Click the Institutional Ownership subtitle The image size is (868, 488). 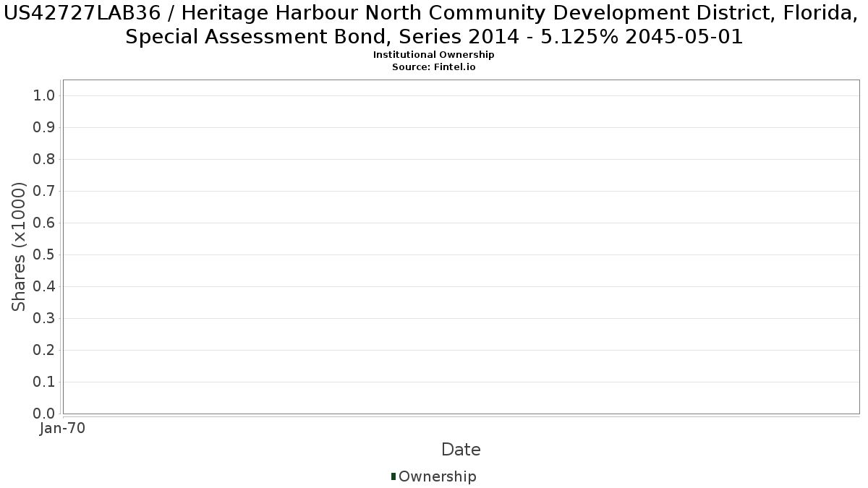pyautogui.click(x=434, y=55)
